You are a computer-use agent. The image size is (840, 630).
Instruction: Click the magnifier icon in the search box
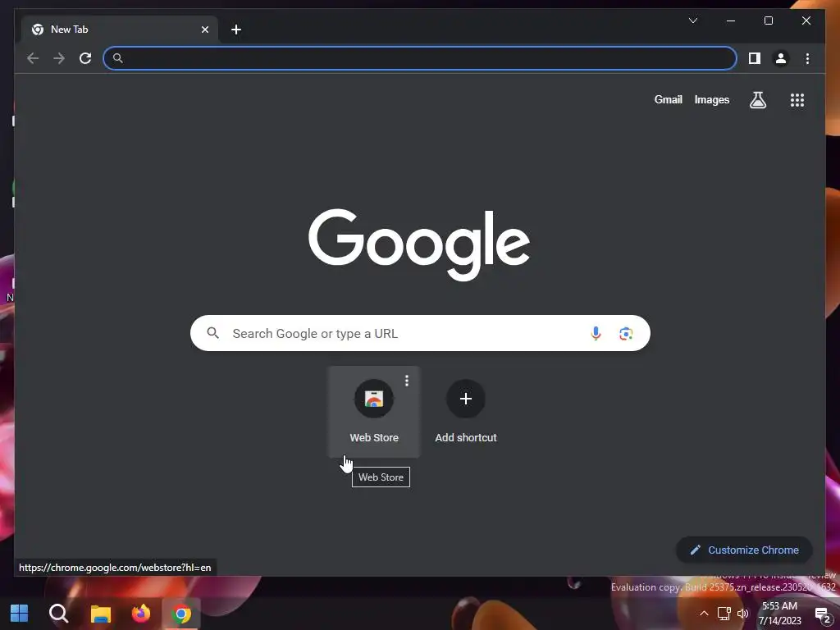pyautogui.click(x=212, y=333)
